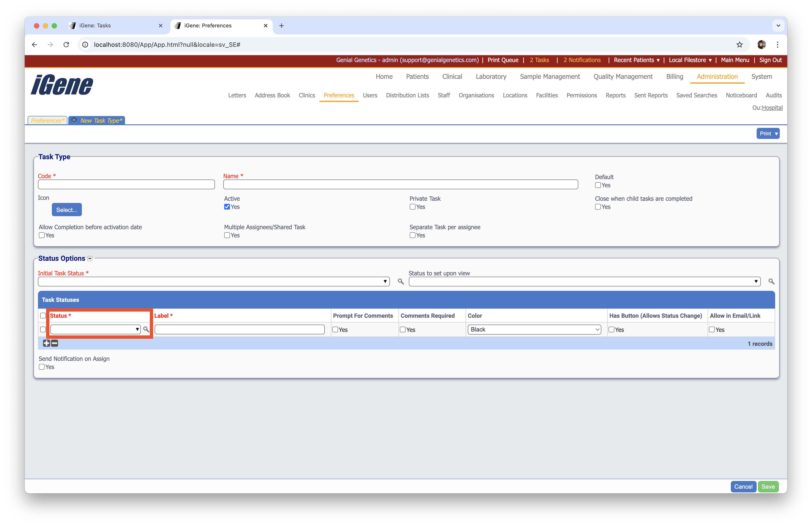Switch to the Users submenu

pyautogui.click(x=370, y=95)
